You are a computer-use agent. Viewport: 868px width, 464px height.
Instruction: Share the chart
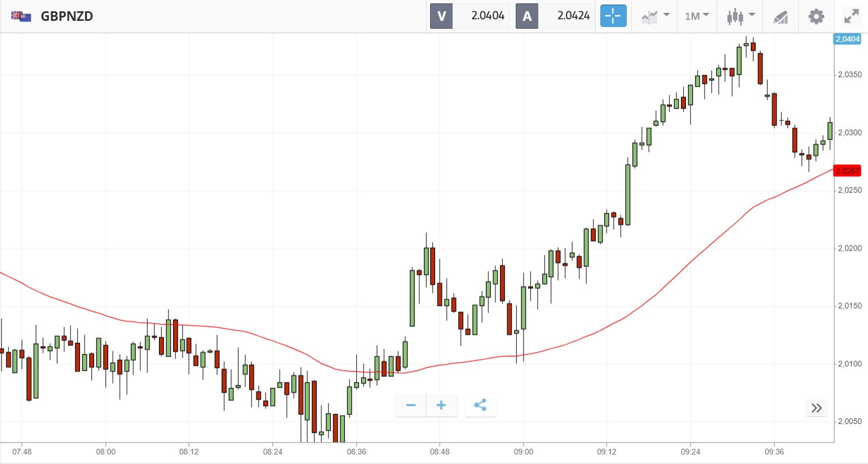point(480,405)
